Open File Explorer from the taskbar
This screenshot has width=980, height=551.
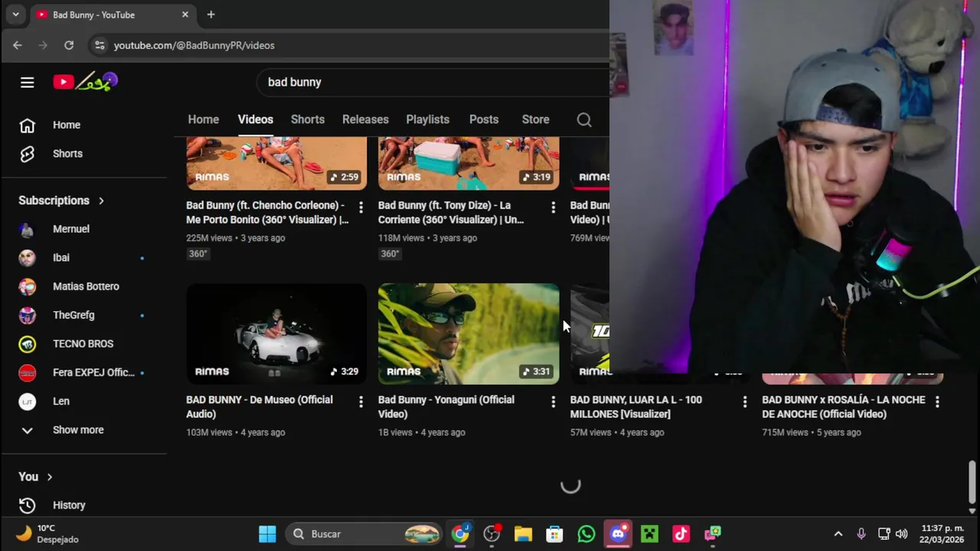point(523,533)
